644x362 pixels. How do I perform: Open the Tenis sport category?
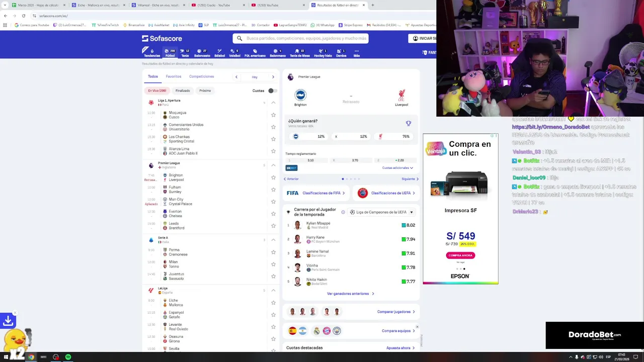[185, 53]
